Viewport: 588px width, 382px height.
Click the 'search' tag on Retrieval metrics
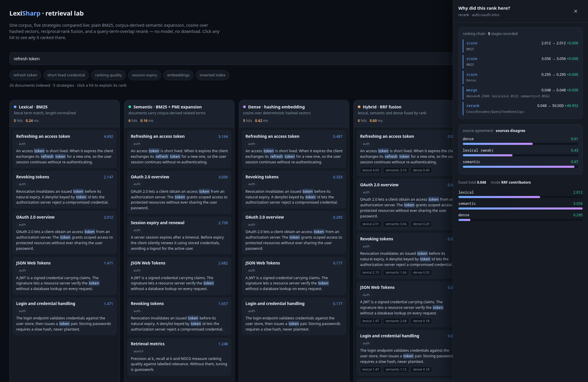coord(138,351)
